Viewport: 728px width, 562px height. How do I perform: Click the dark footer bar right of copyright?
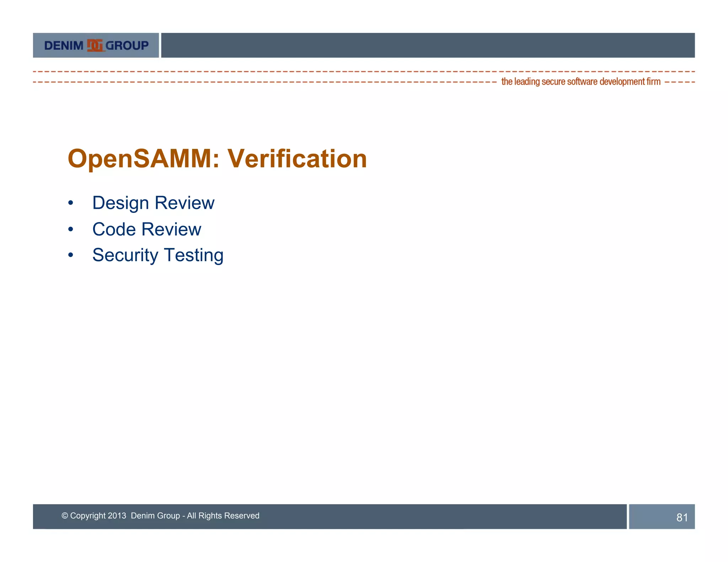click(x=444, y=516)
